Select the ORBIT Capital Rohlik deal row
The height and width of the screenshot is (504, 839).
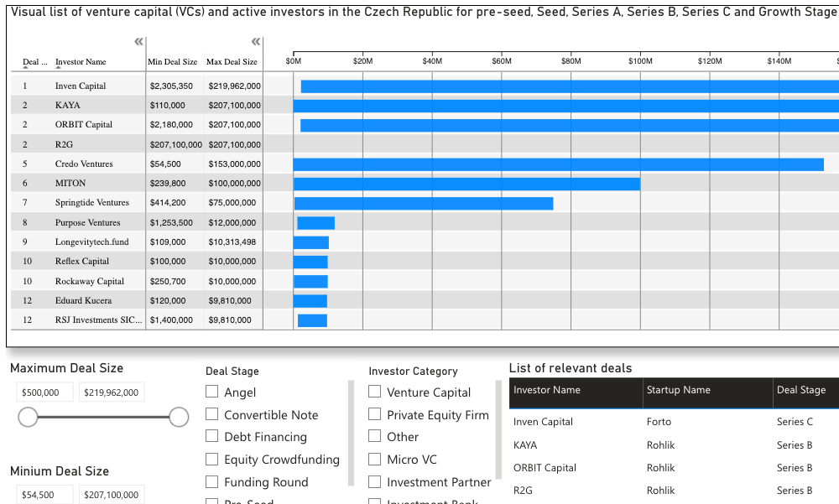[x=675, y=468]
